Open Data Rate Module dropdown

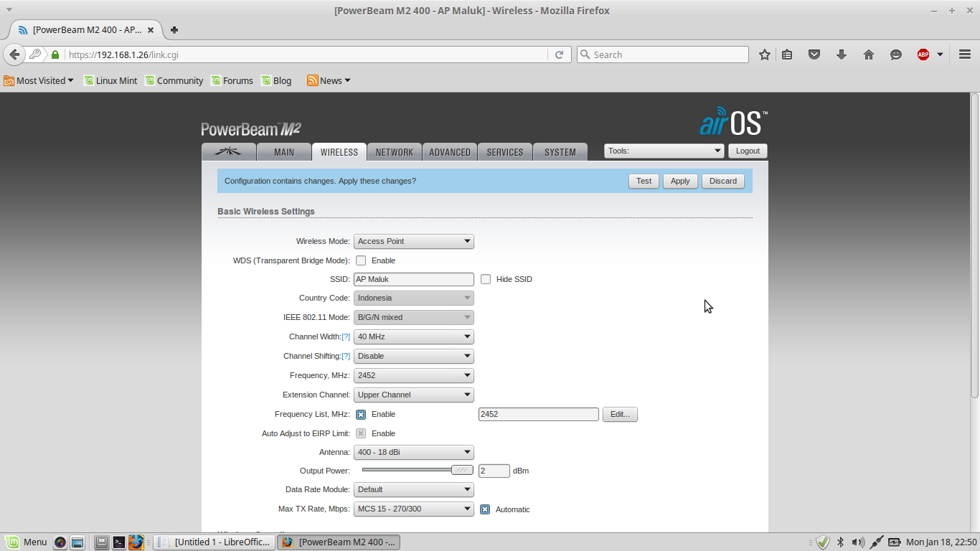point(414,489)
